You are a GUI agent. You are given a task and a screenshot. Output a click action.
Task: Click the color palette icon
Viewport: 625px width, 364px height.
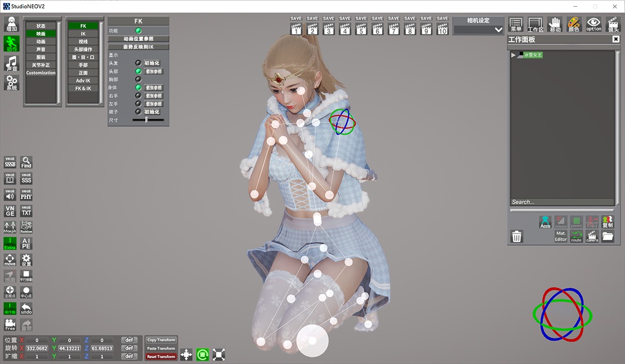pyautogui.click(x=573, y=24)
